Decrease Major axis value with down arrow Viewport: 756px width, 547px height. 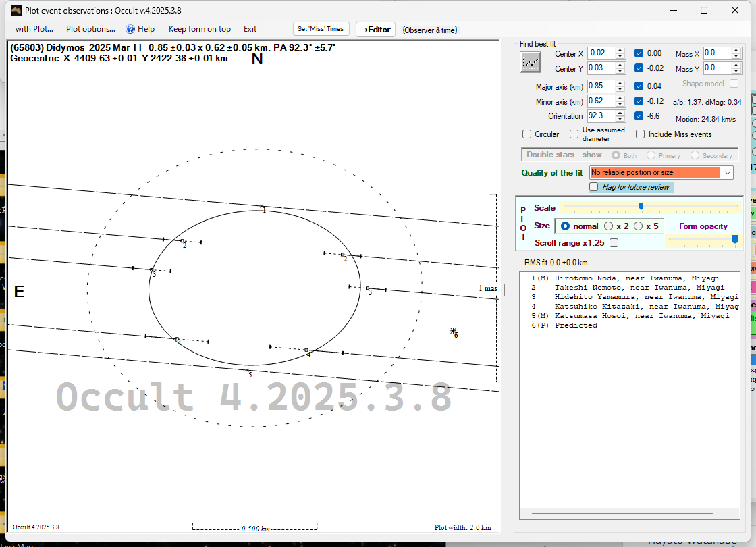tap(620, 90)
